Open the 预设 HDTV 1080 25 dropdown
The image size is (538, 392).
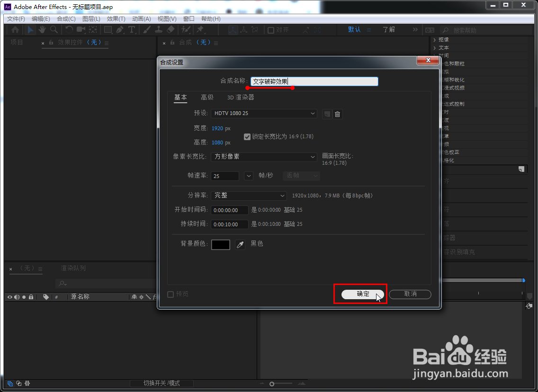click(264, 114)
